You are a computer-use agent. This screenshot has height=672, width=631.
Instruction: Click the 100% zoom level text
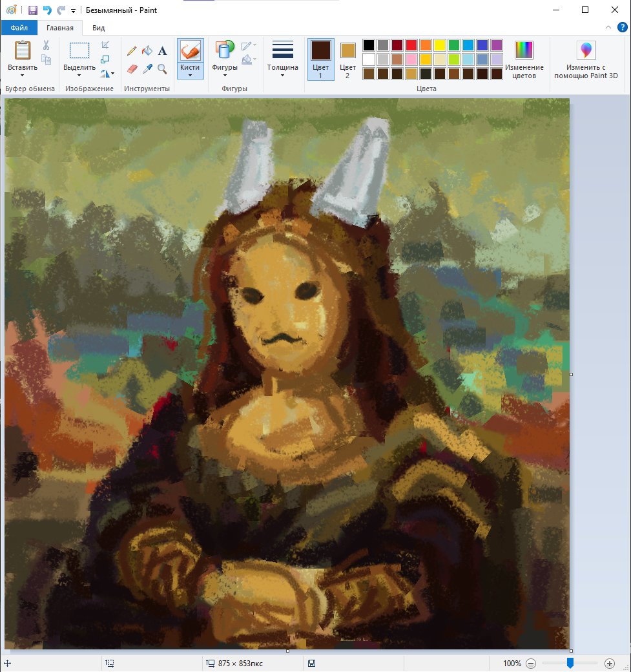point(512,664)
